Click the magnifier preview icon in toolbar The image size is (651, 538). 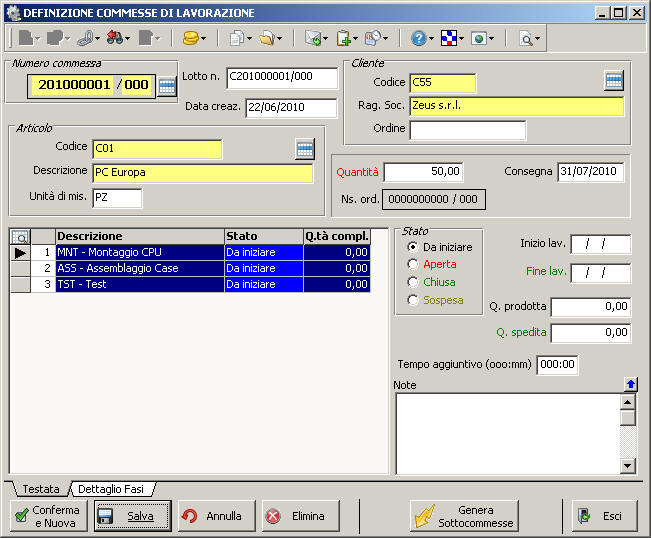click(x=526, y=39)
